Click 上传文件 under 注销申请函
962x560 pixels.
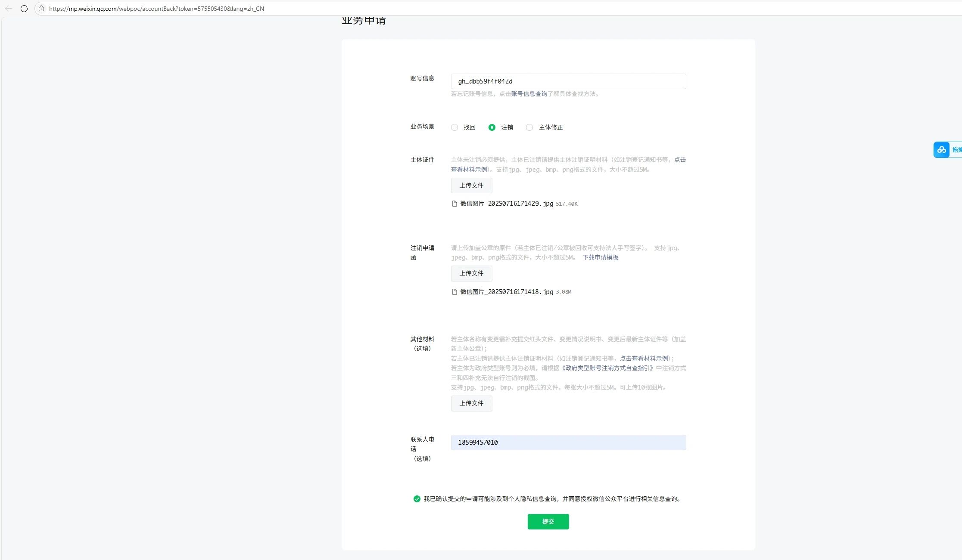pos(471,273)
